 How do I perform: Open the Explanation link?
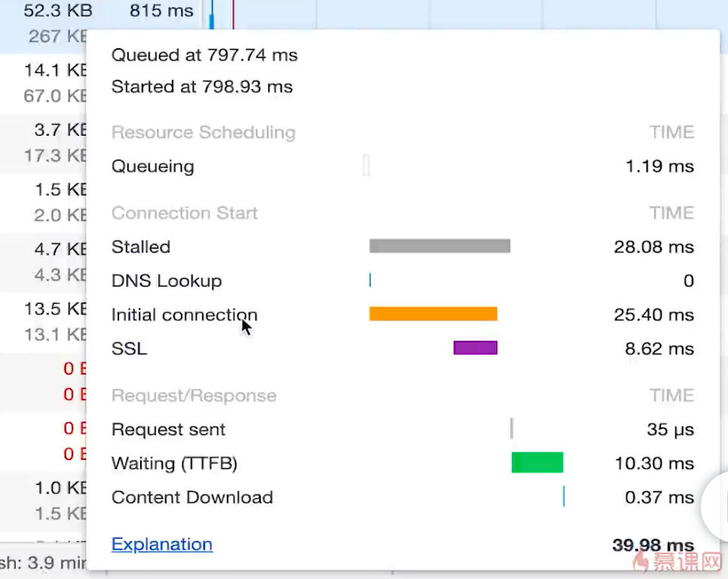click(161, 544)
